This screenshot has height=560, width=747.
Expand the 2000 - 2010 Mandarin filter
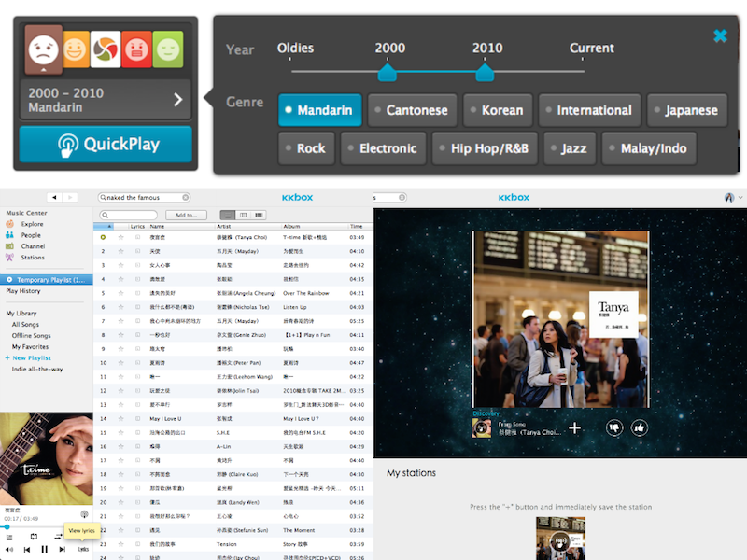(x=106, y=100)
